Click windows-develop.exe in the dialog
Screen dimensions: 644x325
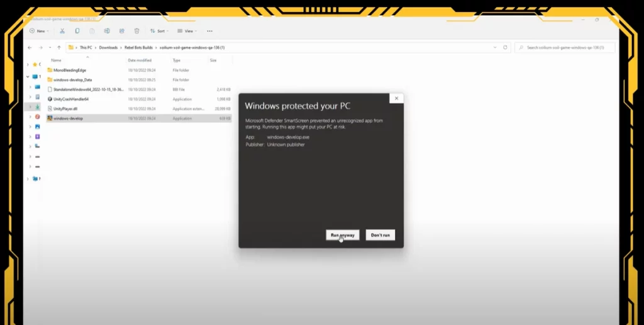[288, 137]
